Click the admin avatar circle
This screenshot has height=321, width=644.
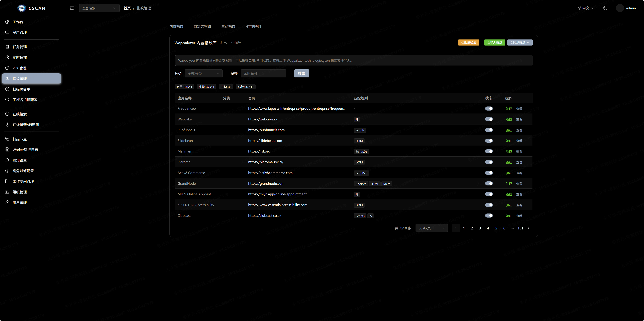click(x=620, y=8)
